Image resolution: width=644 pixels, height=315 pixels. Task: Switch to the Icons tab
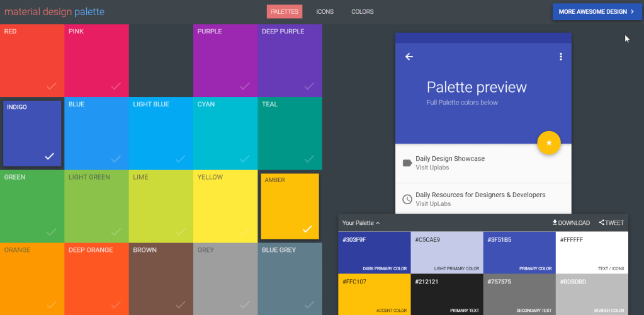(x=325, y=11)
